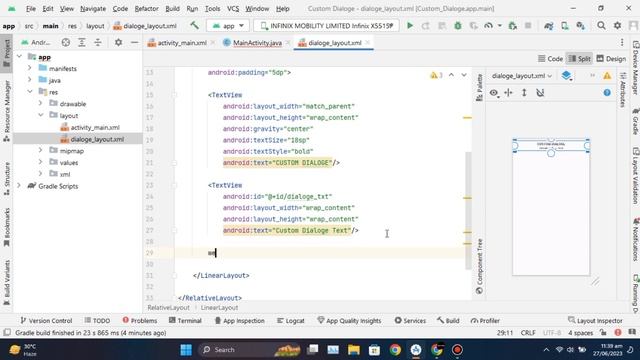Click Select Opened File target icon
Screen dimensions: 640x360
pos(65,42)
